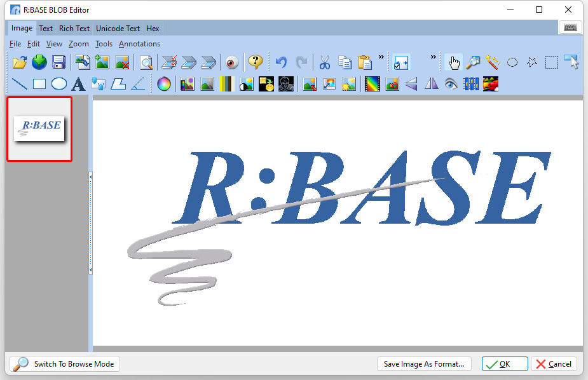Click the blue eye icon
Image resolution: width=588 pixels, height=380 pixels.
451,84
